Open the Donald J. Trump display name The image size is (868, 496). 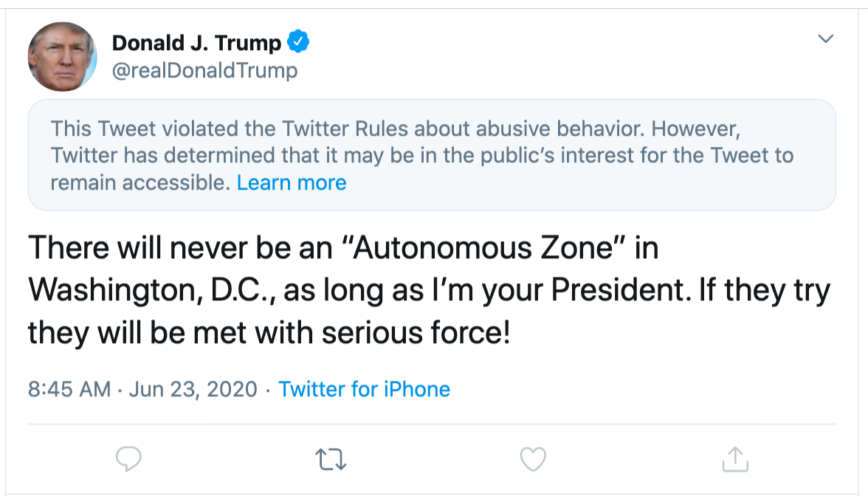pos(196,44)
